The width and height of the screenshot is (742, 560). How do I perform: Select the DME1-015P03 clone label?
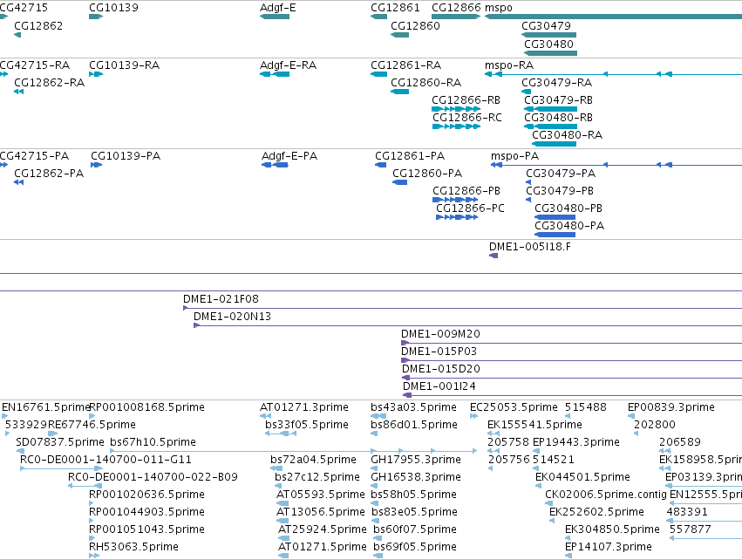439,352
